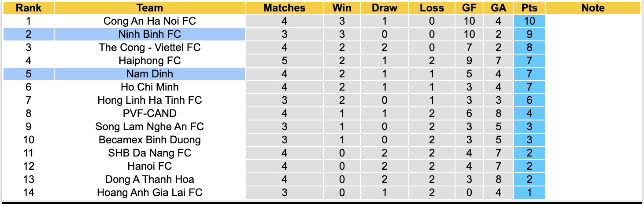Click rank 2 highlighted cell
Viewport: 644px width, 204px height.
click(x=29, y=34)
